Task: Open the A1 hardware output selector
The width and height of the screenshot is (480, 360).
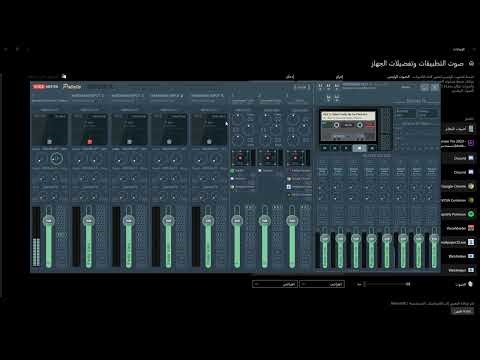Action: tap(321, 86)
